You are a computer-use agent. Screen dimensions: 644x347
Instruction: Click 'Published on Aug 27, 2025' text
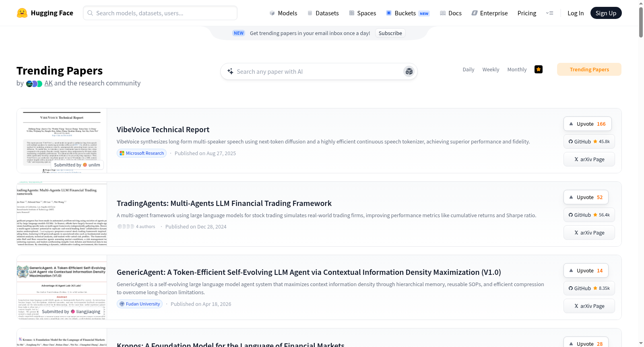[x=205, y=153]
